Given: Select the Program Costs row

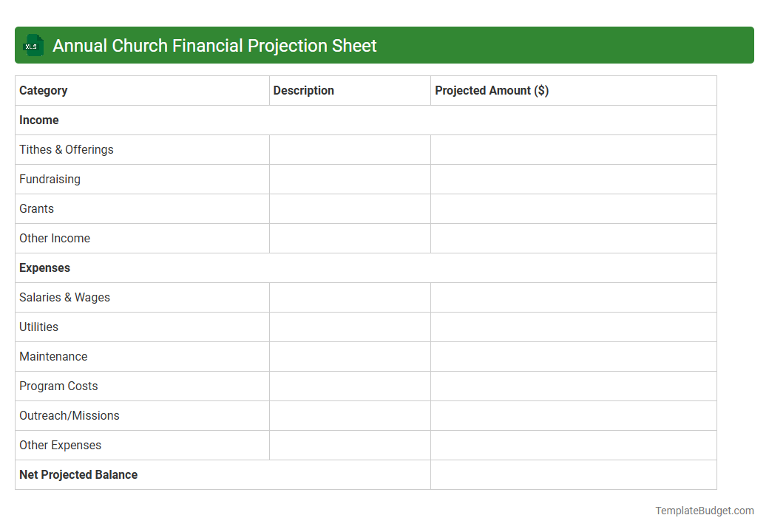Looking at the screenshot, I should (58, 386).
